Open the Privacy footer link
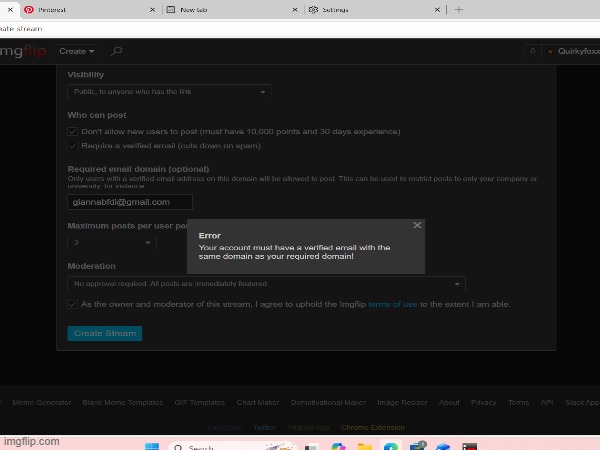This screenshot has width=600, height=450. (484, 403)
